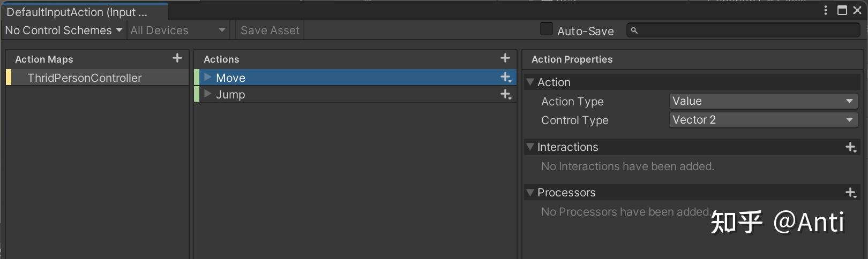Expand the Move action bindings
The height and width of the screenshot is (259, 868).
[x=208, y=78]
